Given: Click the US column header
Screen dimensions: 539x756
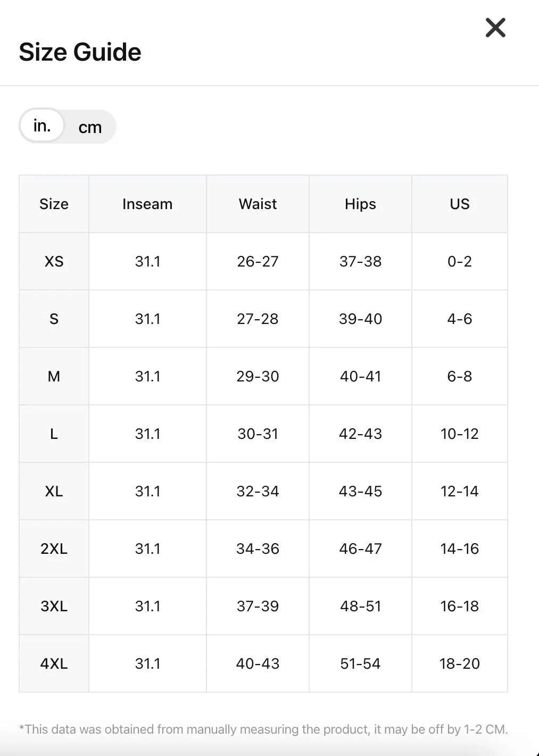Looking at the screenshot, I should (x=460, y=204).
